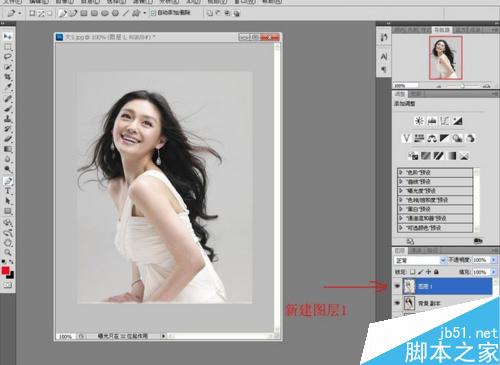Toggle lock all for layer
Image resolution: width=500 pixels, height=365 pixels.
436,272
